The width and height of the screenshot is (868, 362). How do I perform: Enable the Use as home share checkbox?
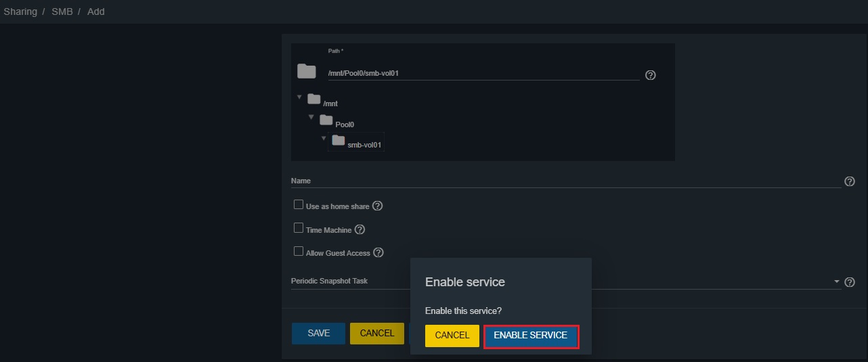point(299,205)
